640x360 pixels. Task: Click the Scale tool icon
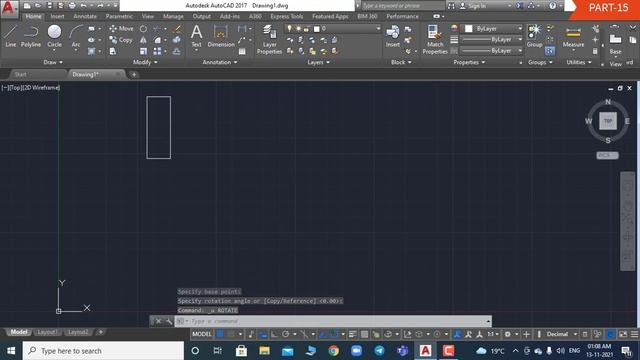143,51
